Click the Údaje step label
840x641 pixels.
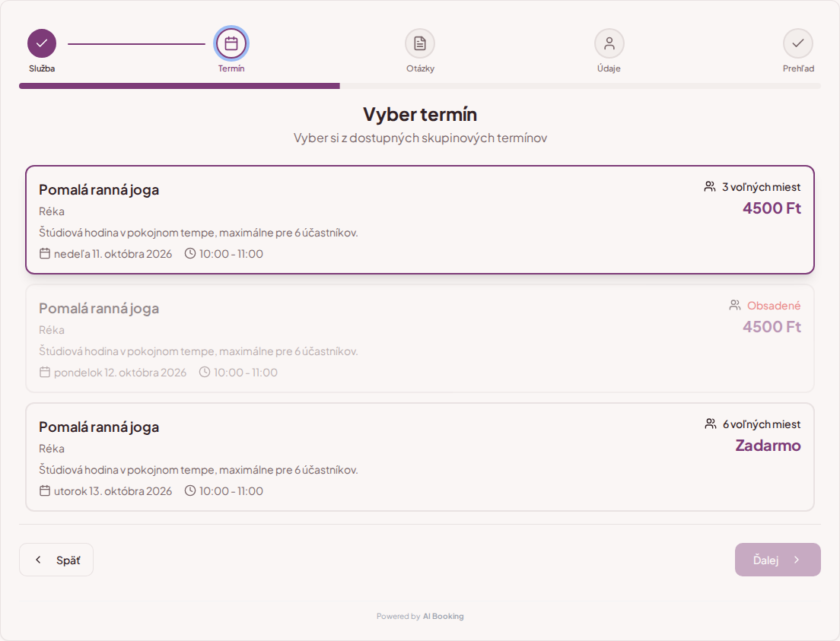click(x=609, y=68)
